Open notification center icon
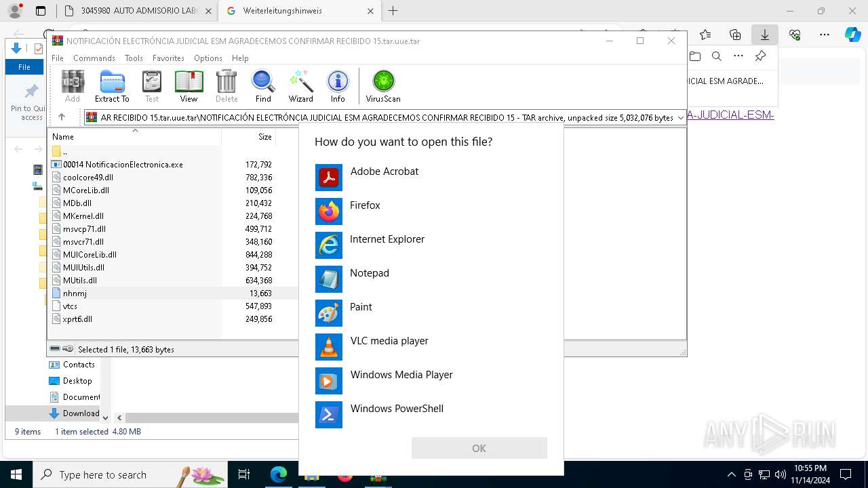 (x=846, y=474)
